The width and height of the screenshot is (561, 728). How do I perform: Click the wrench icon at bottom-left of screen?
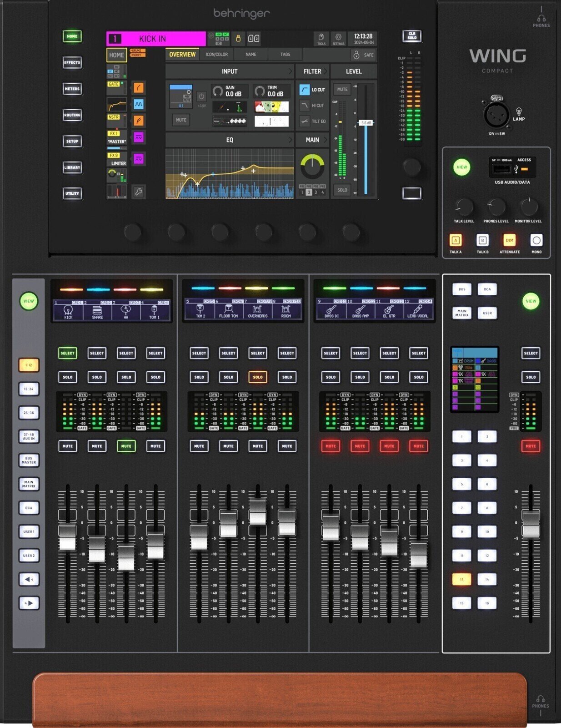click(x=139, y=192)
